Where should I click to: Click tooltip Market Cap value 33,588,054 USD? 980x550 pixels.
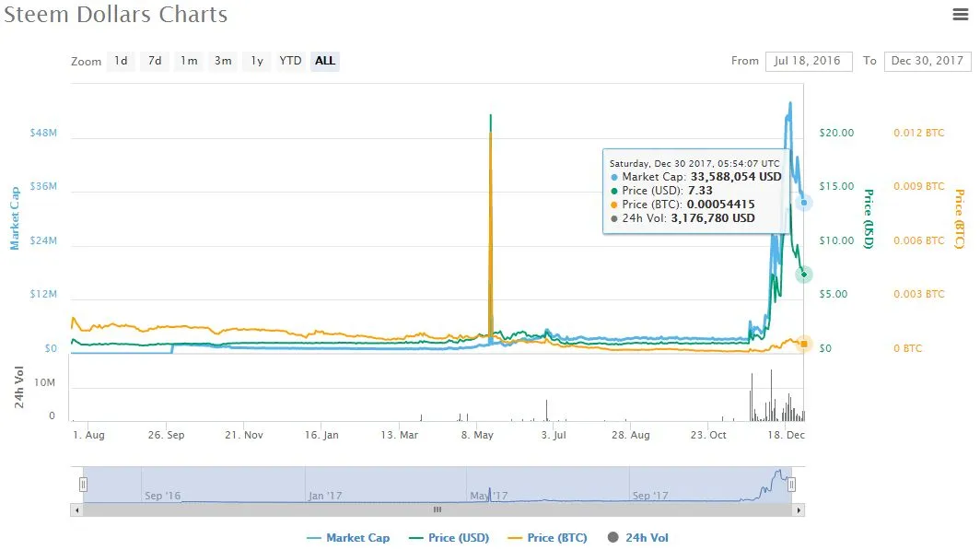736,177
